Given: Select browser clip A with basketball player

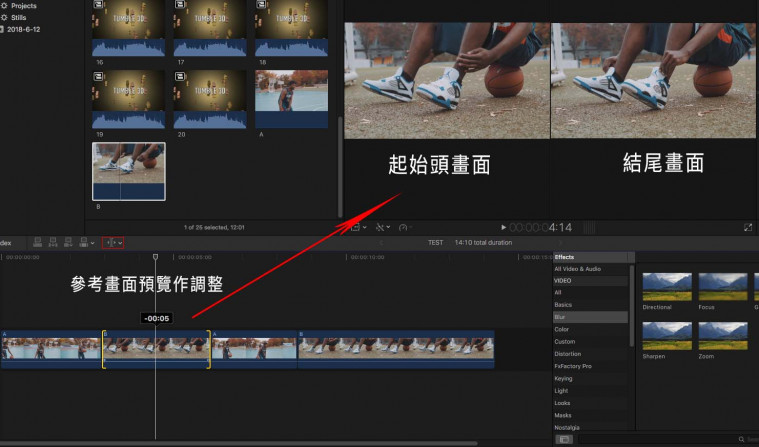Looking at the screenshot, I should click(291, 99).
